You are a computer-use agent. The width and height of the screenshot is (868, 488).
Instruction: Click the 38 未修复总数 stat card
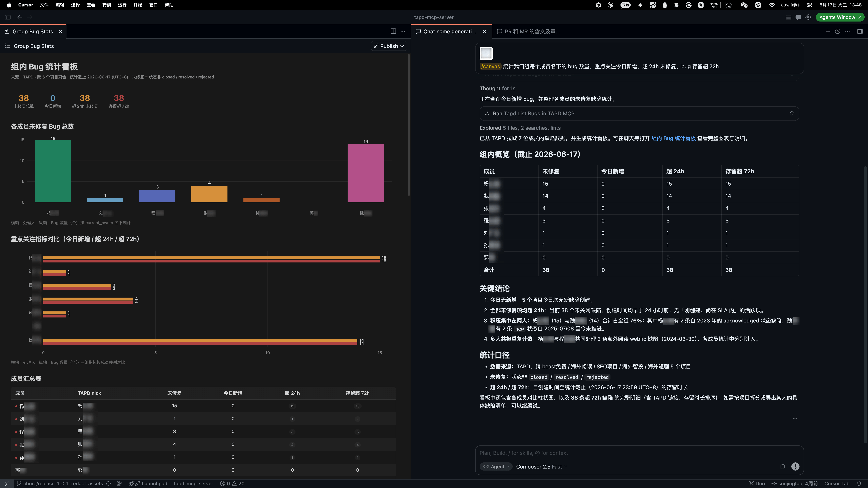pyautogui.click(x=24, y=101)
